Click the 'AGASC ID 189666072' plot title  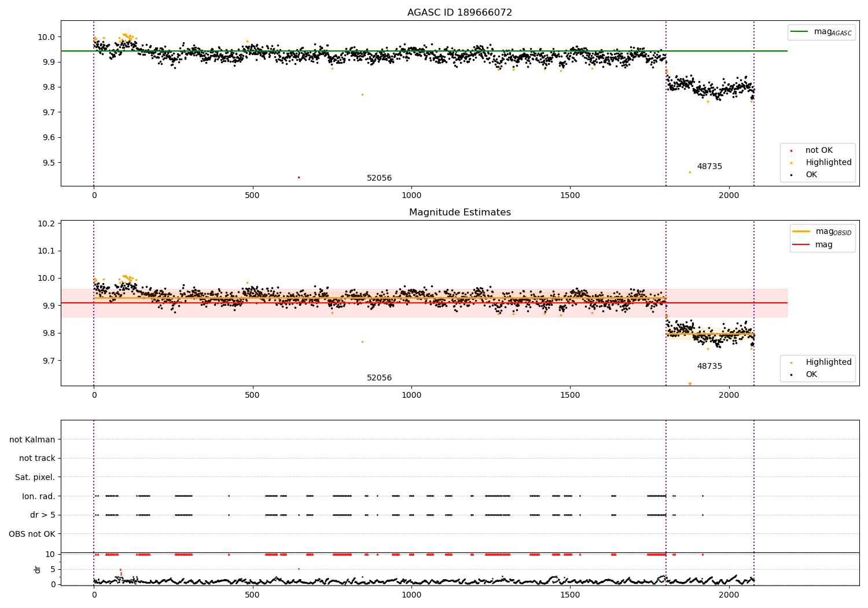tap(459, 13)
